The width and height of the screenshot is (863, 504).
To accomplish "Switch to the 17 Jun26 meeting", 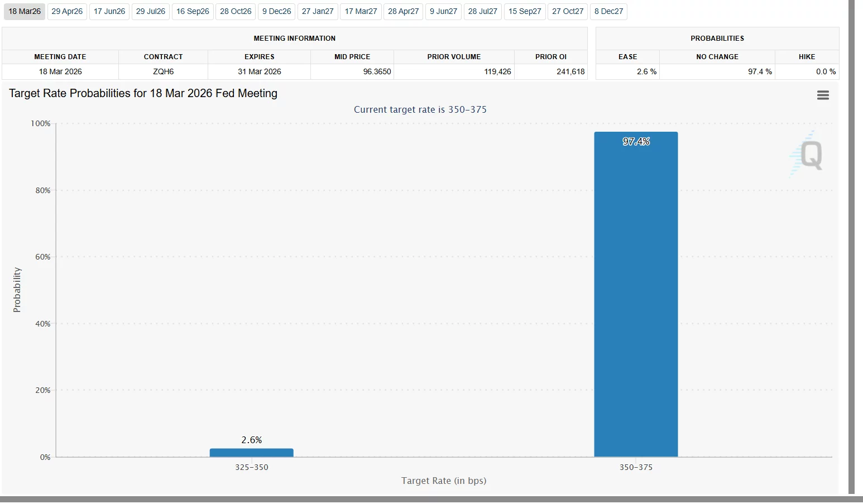I will [x=109, y=11].
